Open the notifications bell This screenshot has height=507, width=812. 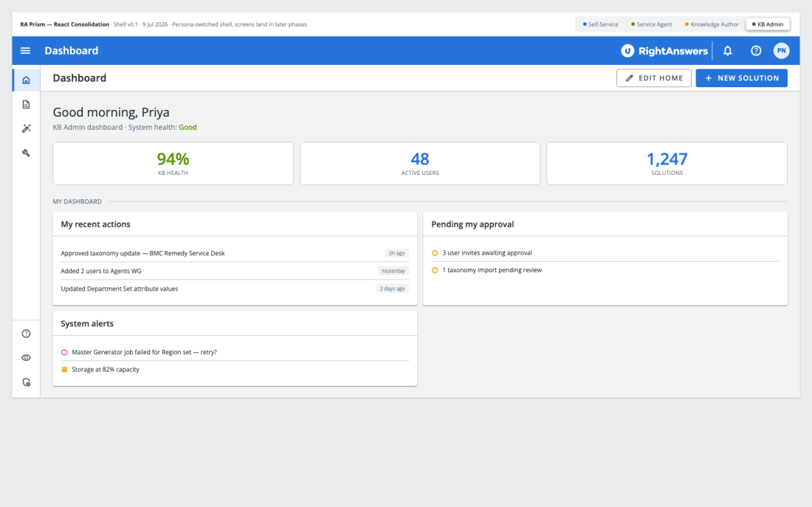pyautogui.click(x=728, y=51)
